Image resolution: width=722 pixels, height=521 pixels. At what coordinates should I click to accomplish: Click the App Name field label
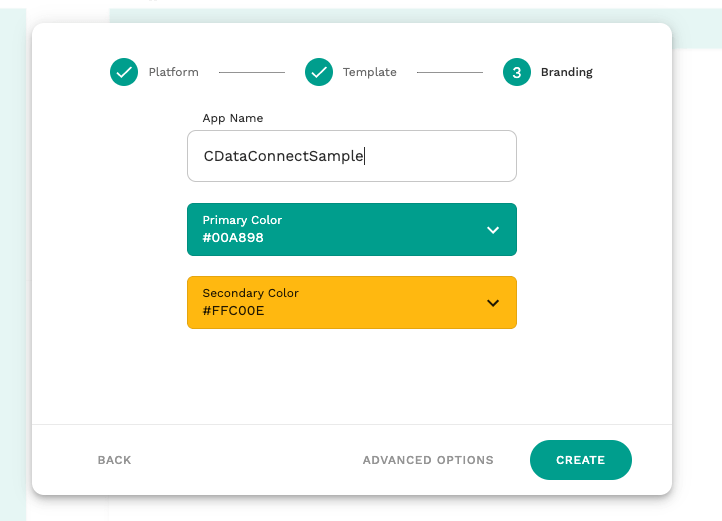[233, 118]
